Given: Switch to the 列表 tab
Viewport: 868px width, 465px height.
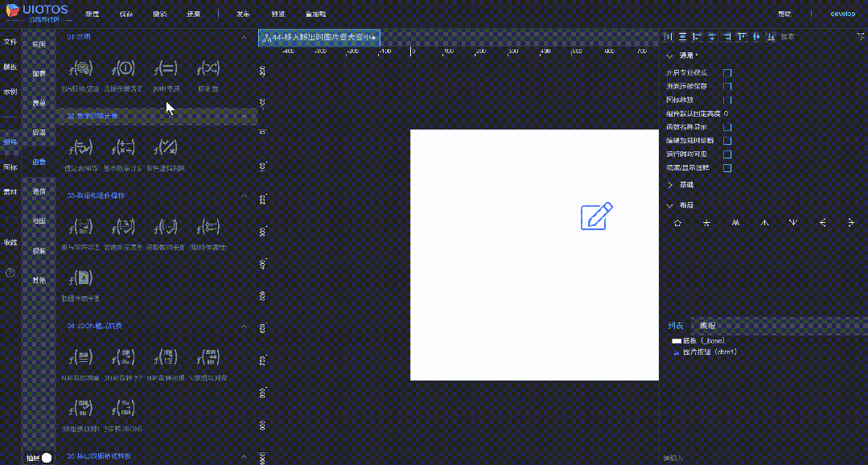Looking at the screenshot, I should 675,325.
